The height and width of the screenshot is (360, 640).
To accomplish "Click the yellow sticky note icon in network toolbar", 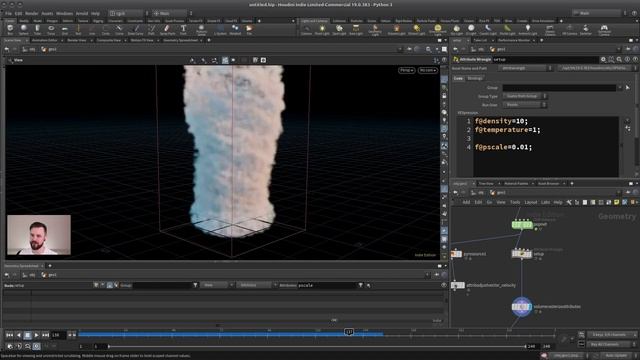I will tap(617, 202).
